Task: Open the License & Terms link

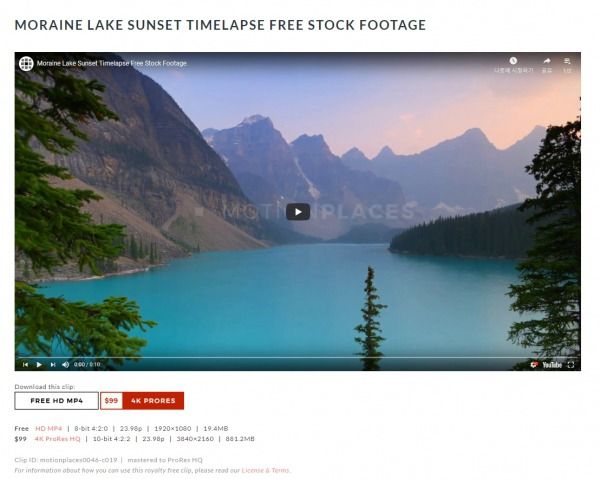Action: [x=265, y=470]
